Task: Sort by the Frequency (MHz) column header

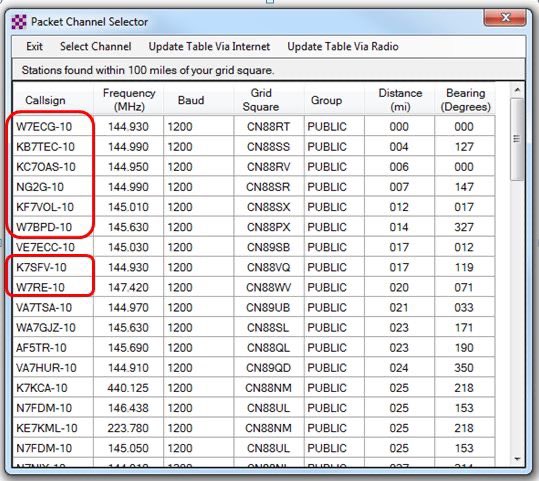Action: (x=129, y=100)
